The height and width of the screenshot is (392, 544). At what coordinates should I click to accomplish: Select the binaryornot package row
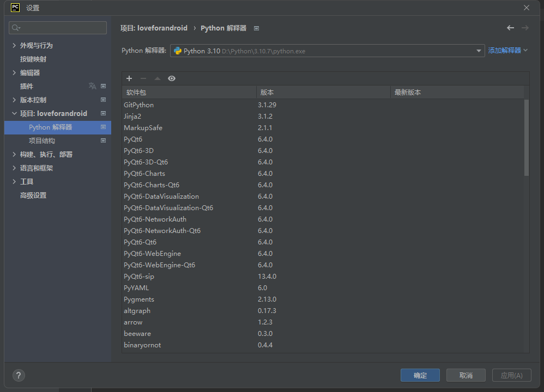[x=323, y=345]
